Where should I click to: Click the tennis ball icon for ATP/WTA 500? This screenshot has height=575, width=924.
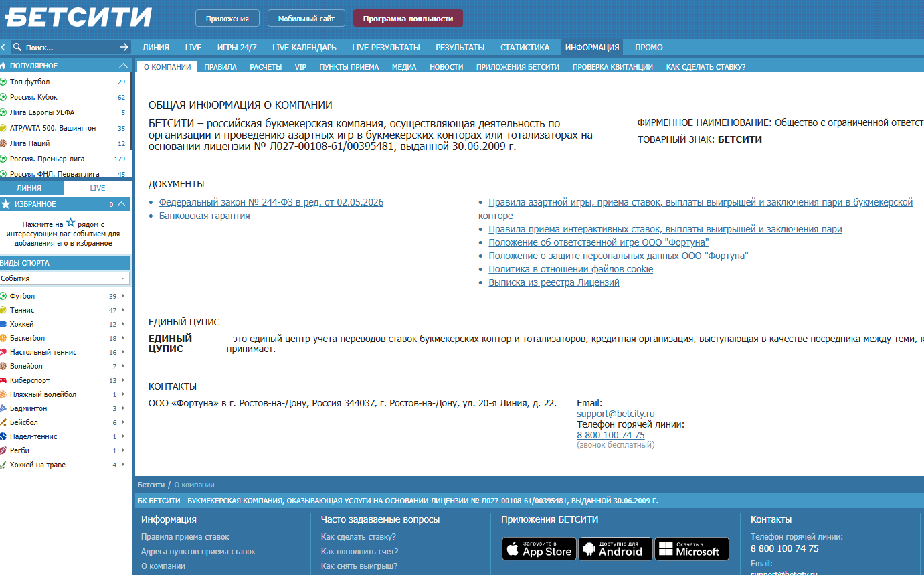[x=3, y=128]
